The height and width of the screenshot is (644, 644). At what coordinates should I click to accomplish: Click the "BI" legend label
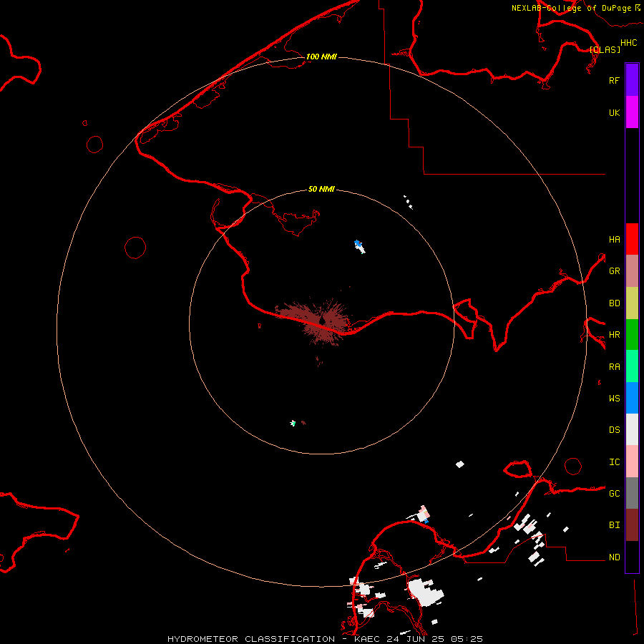tap(614, 525)
